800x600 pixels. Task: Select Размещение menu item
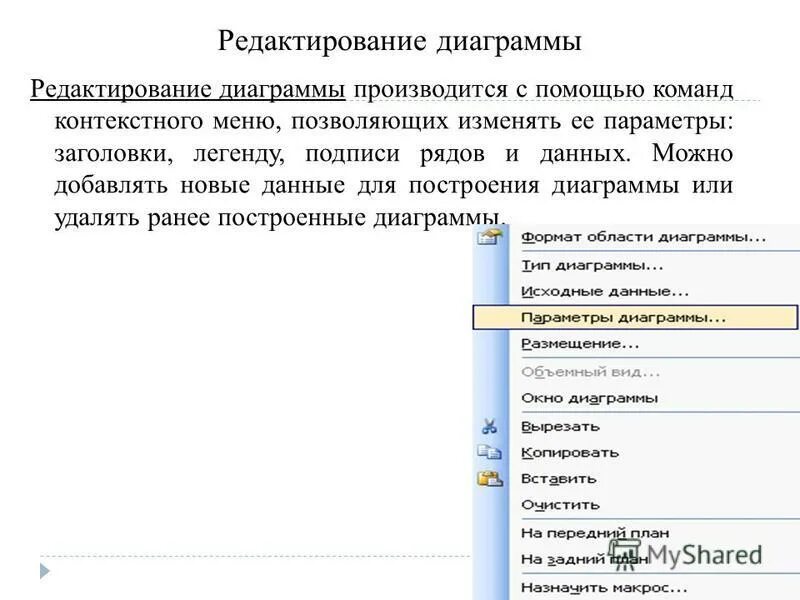click(x=580, y=344)
